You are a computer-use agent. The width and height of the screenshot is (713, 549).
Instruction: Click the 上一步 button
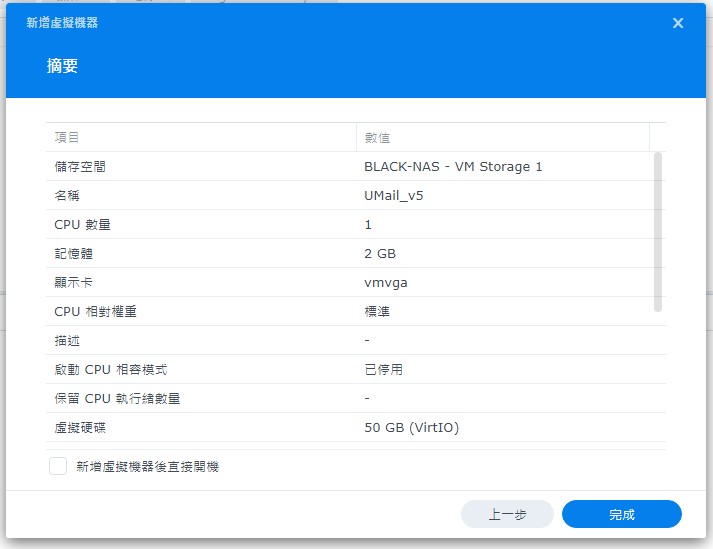pyautogui.click(x=507, y=514)
